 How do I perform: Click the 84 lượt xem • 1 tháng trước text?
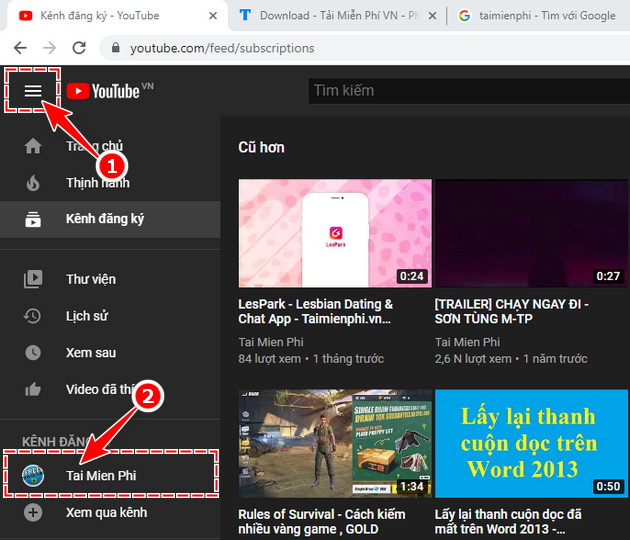311,359
